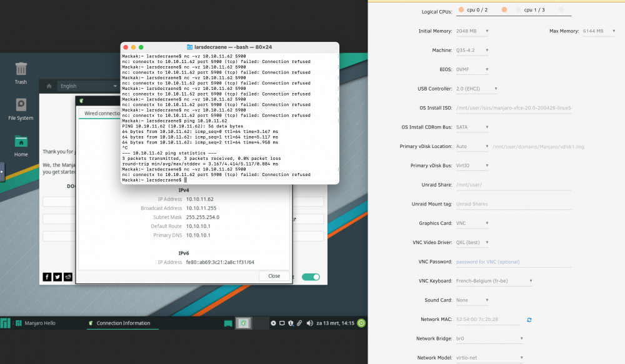Image resolution: width=625 pixels, height=364 pixels.
Task: Regenerate Network MAC with refresh icon
Action: 529,320
